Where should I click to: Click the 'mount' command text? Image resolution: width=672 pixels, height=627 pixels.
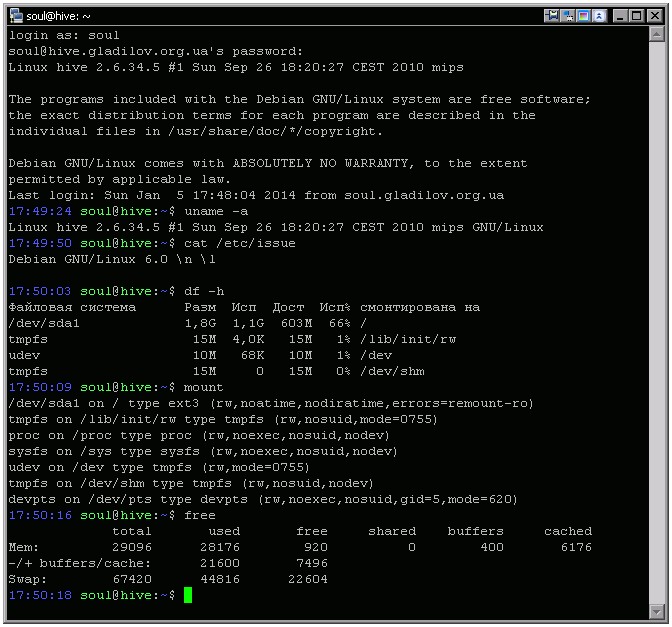[204, 387]
